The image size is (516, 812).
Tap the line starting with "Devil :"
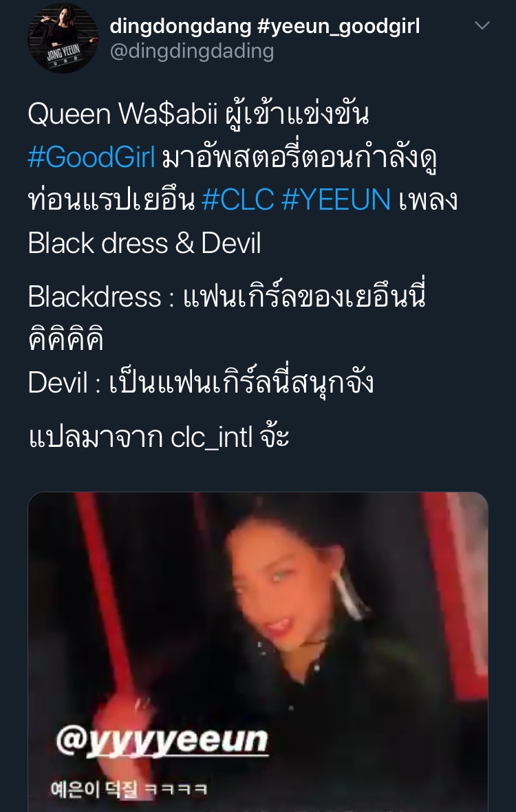201,382
